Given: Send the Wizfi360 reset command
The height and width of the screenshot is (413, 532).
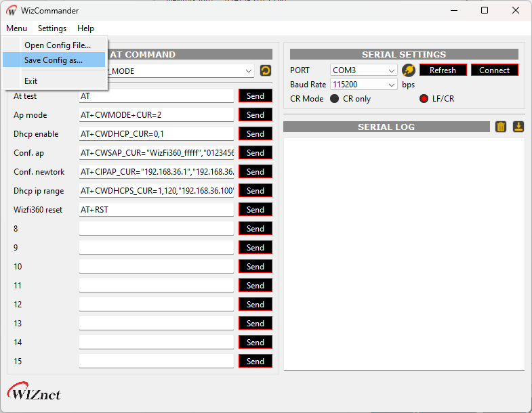Looking at the screenshot, I should (255, 210).
